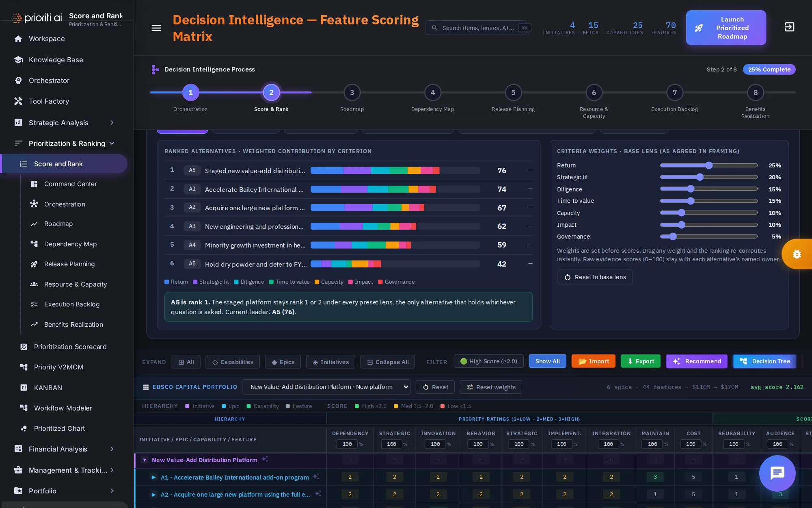This screenshot has height=508, width=812.
Task: Click Launch Prioritized Roadmap button
Action: click(726, 28)
